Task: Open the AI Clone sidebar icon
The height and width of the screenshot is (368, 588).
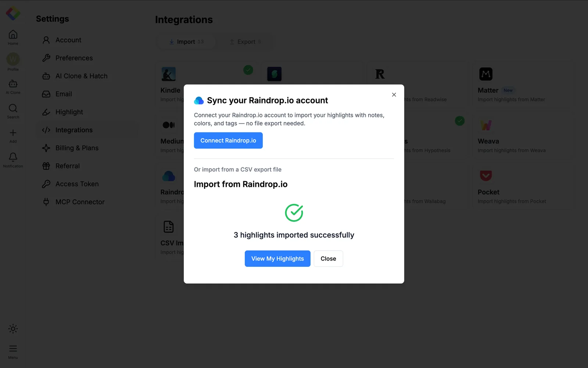Action: [x=13, y=84]
